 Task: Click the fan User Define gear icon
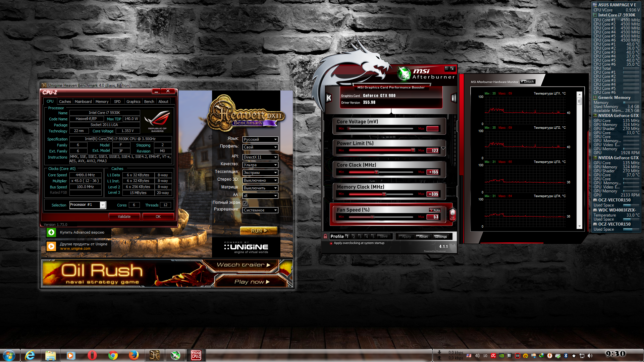point(452,214)
